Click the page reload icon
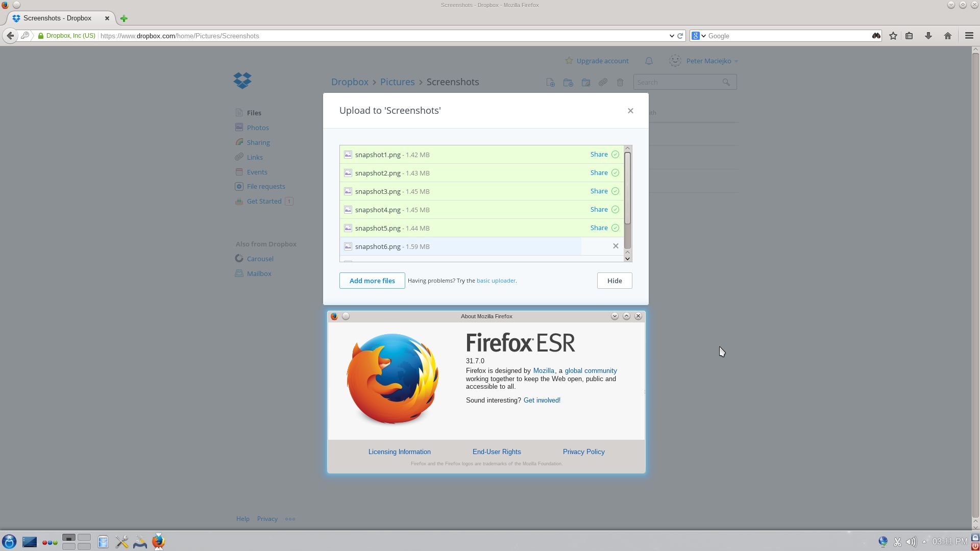Viewport: 980px width, 551px height. (x=680, y=36)
